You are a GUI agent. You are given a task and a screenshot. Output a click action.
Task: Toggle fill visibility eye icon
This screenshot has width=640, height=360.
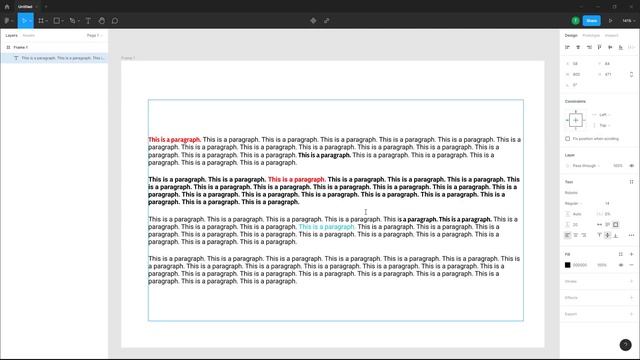pyautogui.click(x=621, y=265)
